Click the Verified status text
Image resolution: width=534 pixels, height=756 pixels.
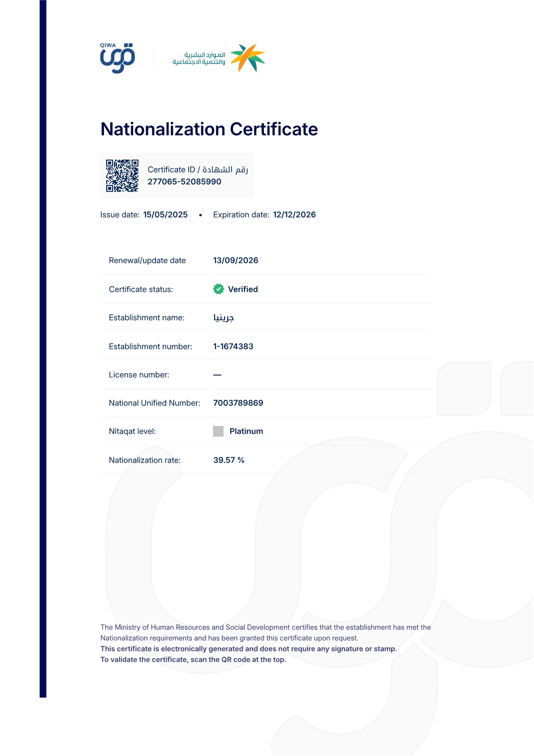pos(243,289)
